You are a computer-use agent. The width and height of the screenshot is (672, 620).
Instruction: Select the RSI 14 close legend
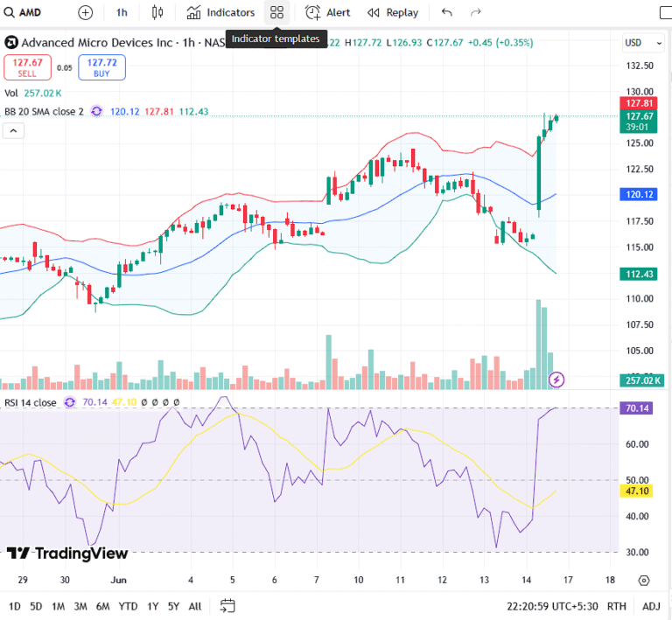(x=31, y=402)
